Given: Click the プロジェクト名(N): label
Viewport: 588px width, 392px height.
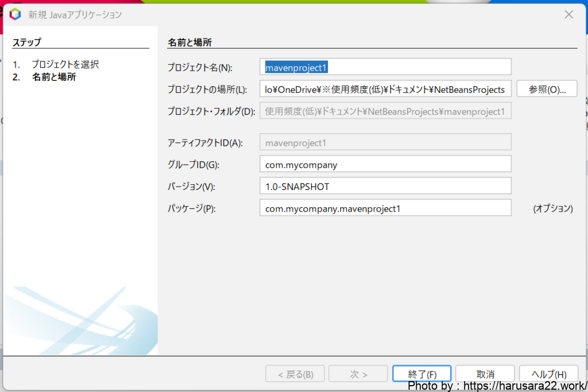Looking at the screenshot, I should point(199,68).
